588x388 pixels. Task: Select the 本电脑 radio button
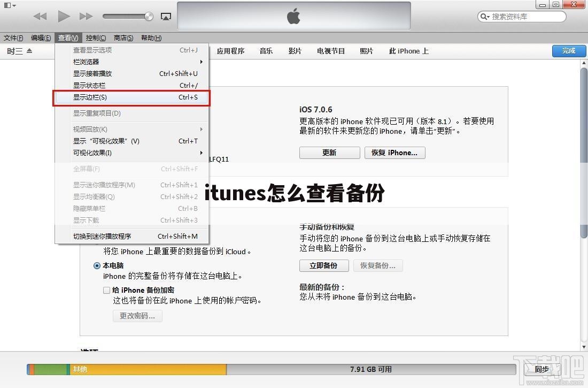click(x=97, y=265)
